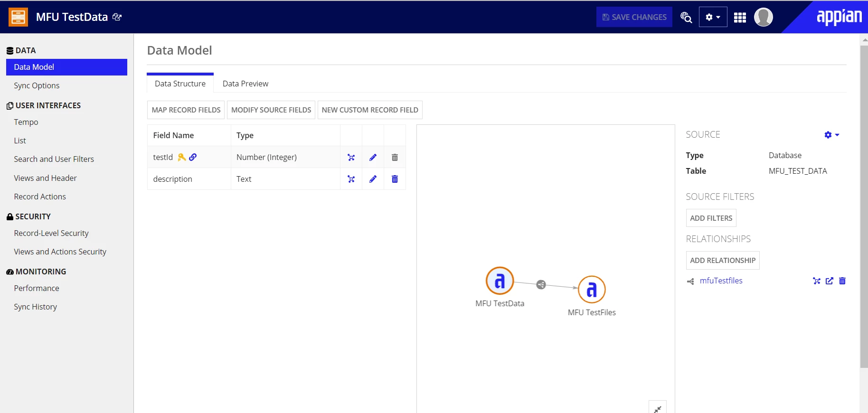Open the search objects magnifier icon
Viewport: 868px width, 413px height.
(x=686, y=17)
